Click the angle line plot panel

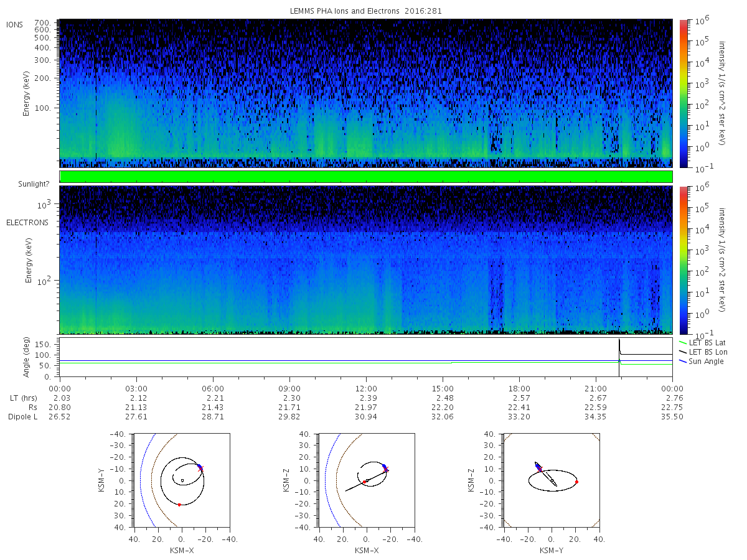pyautogui.click(x=366, y=357)
